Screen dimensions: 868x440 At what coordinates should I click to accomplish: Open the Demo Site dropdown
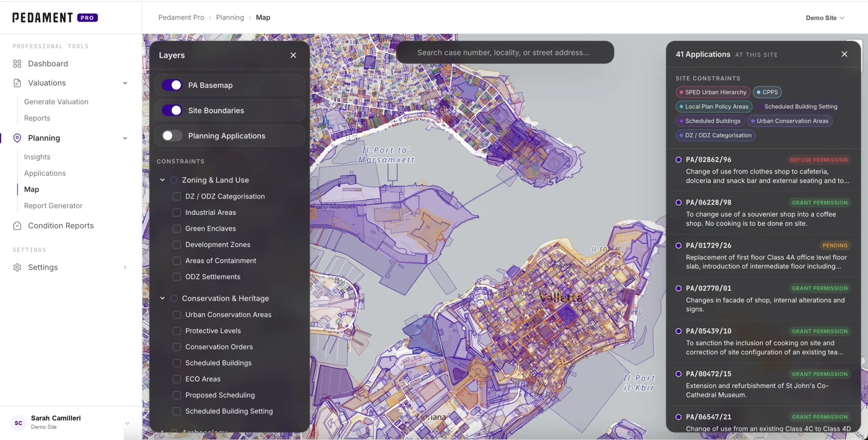click(825, 18)
